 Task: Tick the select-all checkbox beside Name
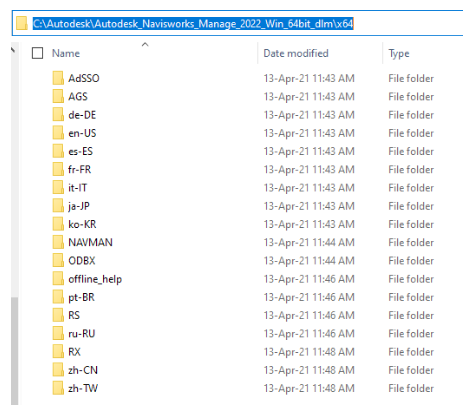pos(37,53)
